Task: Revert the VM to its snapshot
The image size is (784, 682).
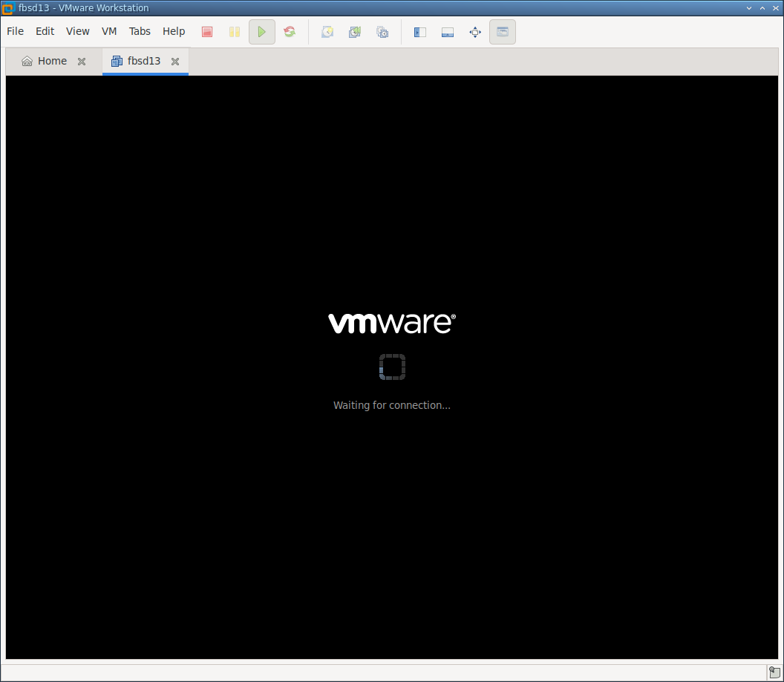Action: (x=355, y=32)
